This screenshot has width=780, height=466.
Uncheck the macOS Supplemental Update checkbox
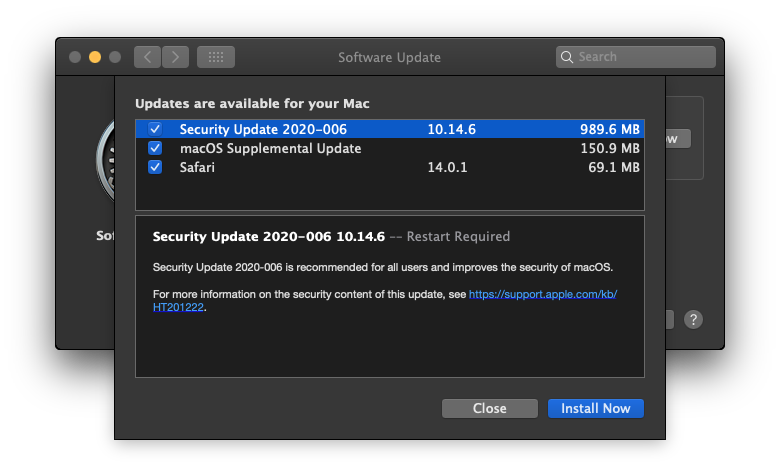click(155, 148)
